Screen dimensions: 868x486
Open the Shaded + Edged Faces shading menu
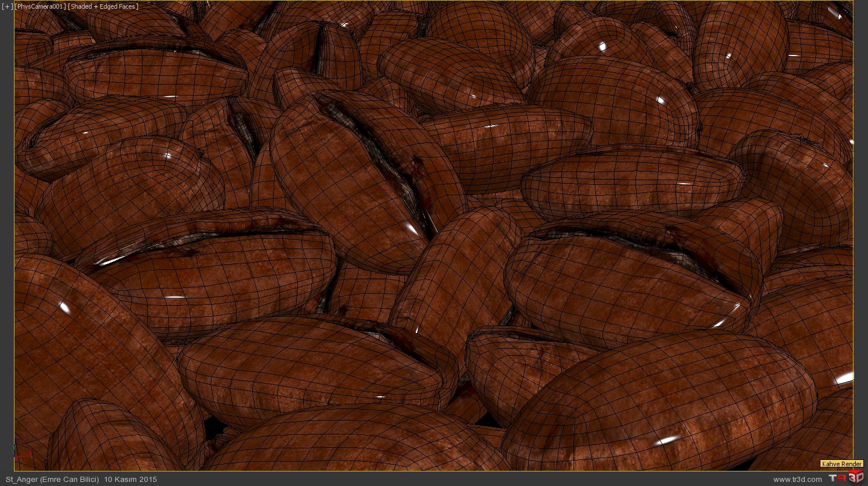click(x=103, y=6)
